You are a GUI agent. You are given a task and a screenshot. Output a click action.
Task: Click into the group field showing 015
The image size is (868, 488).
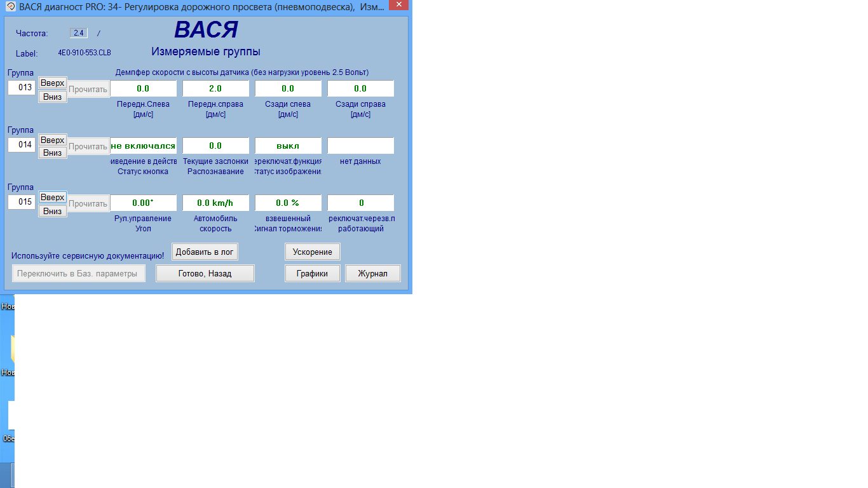point(22,202)
